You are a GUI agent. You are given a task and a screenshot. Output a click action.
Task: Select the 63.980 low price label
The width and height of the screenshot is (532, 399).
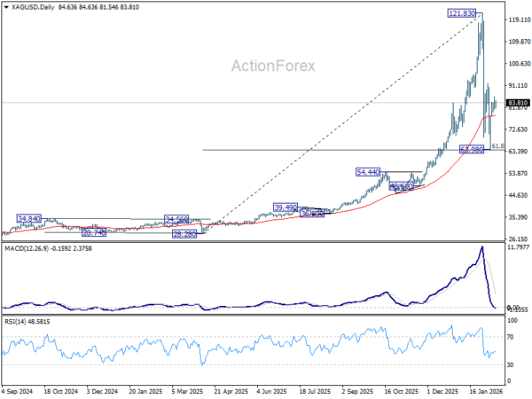point(471,150)
